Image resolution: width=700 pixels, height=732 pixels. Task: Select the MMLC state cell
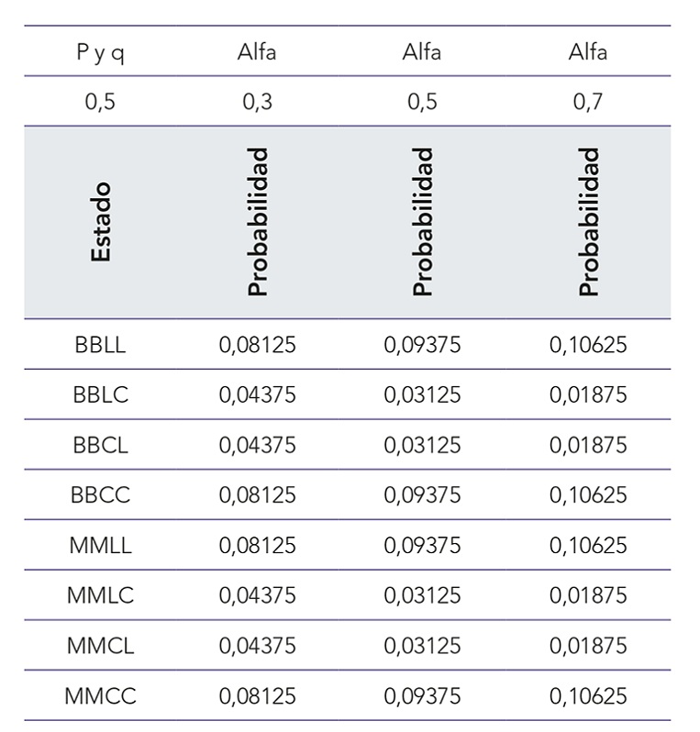[x=100, y=595]
